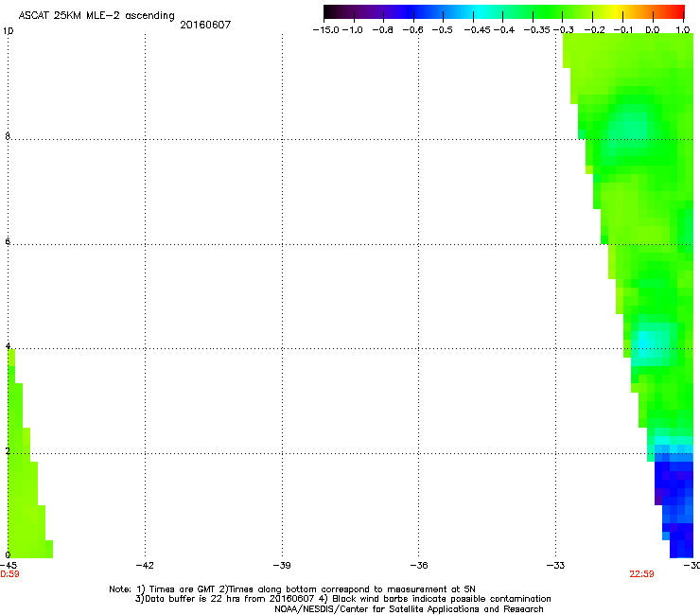Click the NOAA/NESDIS credit text
Viewport: 700px width, 615px height.
click(409, 609)
